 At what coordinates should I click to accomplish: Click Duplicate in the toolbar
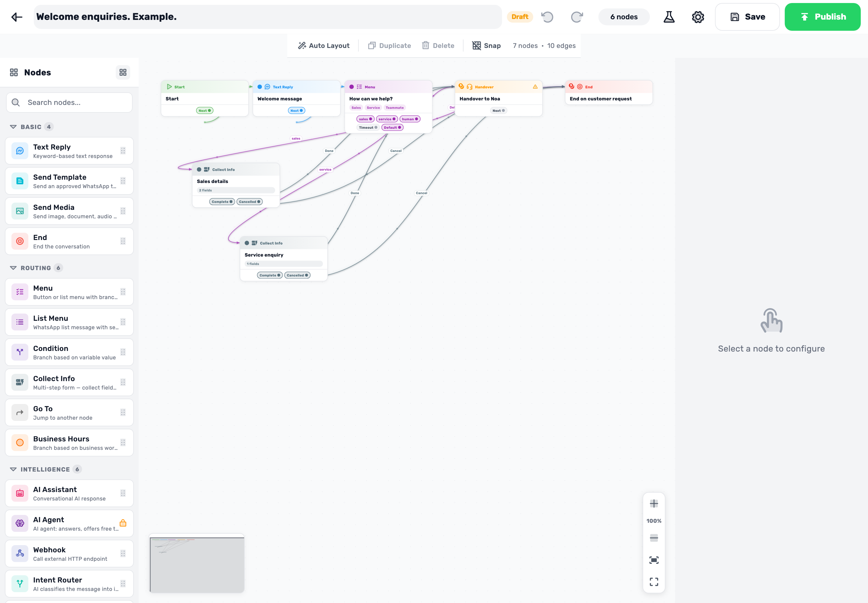[x=389, y=46]
